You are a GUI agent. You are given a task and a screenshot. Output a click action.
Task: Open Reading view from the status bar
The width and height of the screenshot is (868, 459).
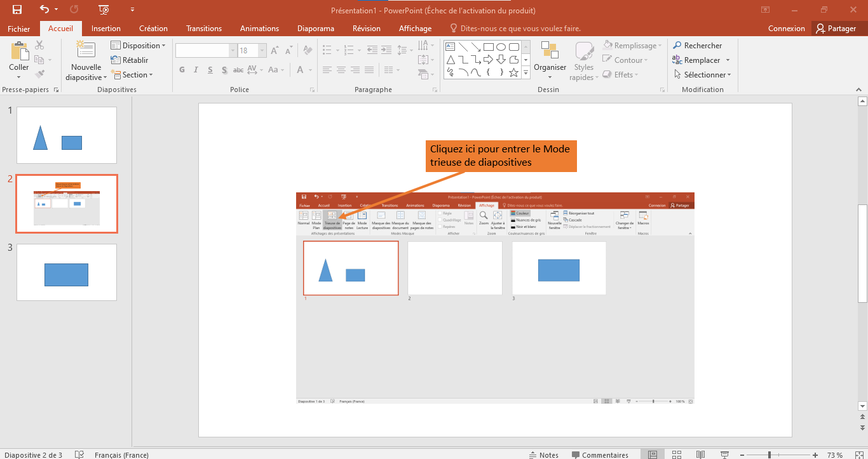click(x=700, y=455)
